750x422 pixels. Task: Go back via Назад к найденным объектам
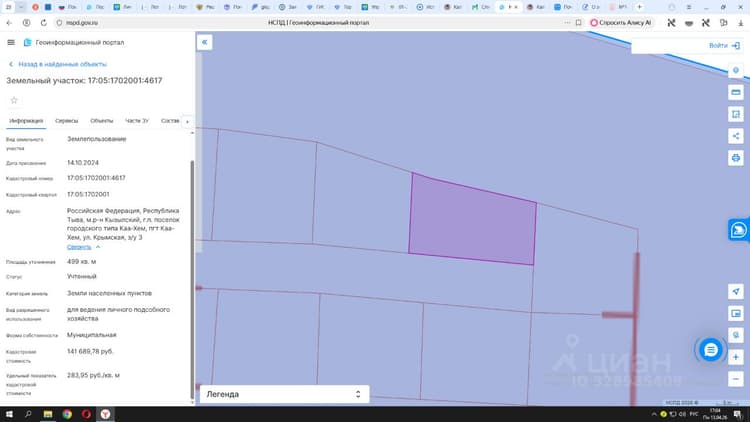pyautogui.click(x=58, y=64)
